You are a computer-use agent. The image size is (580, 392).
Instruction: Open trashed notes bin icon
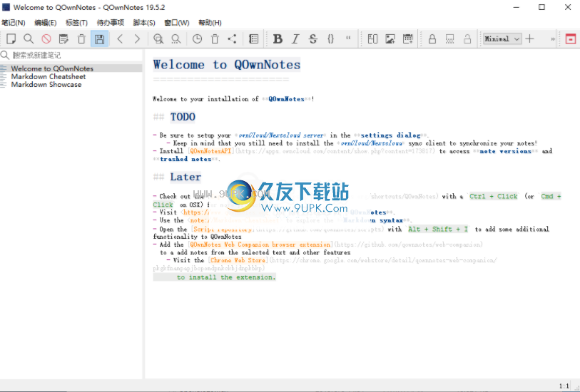[x=215, y=38]
